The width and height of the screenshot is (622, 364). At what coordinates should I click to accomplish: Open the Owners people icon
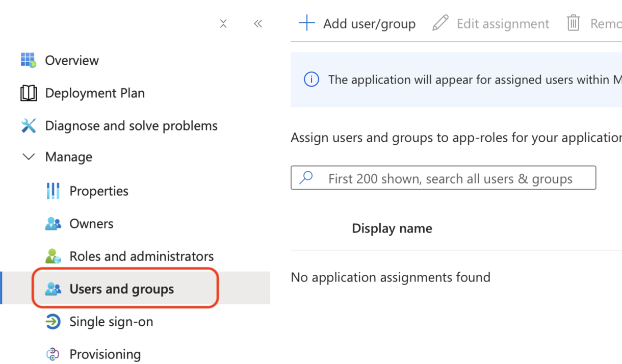pos(53,223)
